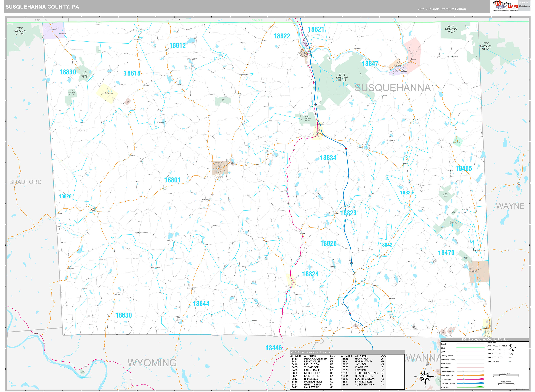This screenshot has width=535, height=392.
Task: Click the Scale in Miles bar
Action: tap(506, 375)
